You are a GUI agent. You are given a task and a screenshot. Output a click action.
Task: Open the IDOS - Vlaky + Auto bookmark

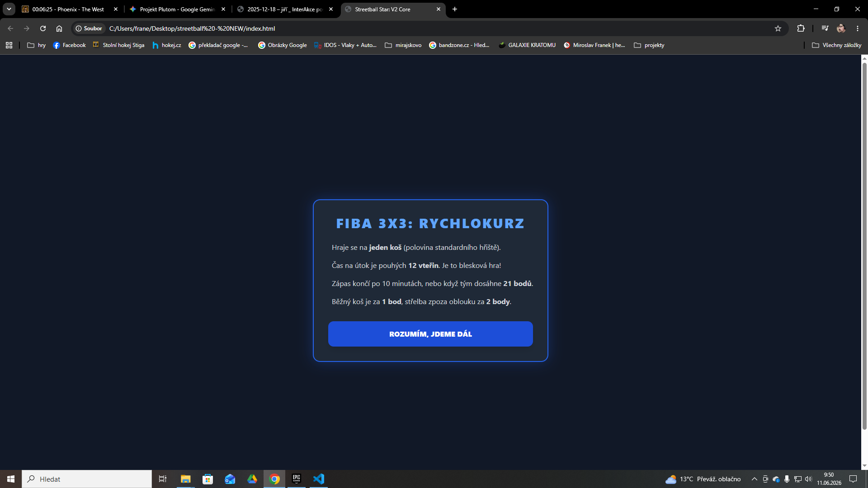tap(345, 45)
